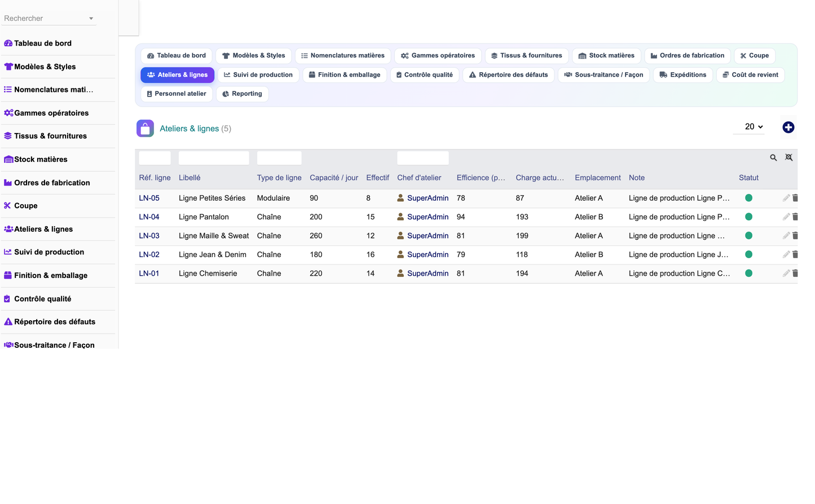The width and height of the screenshot is (815, 504).
Task: Switch to Nomenclatures matières tab
Action: pos(342,56)
